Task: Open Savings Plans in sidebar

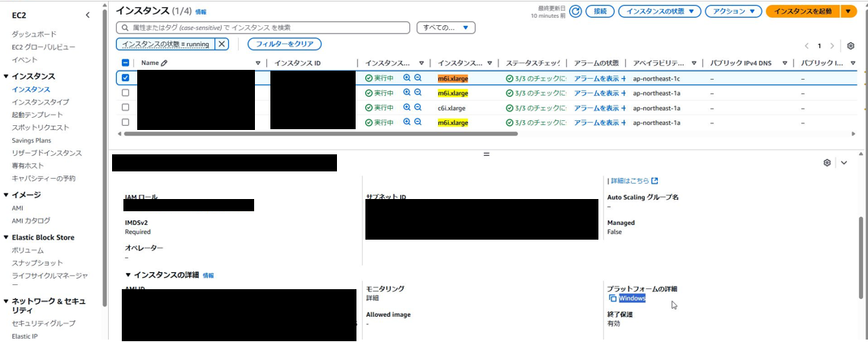Action: [x=31, y=141]
